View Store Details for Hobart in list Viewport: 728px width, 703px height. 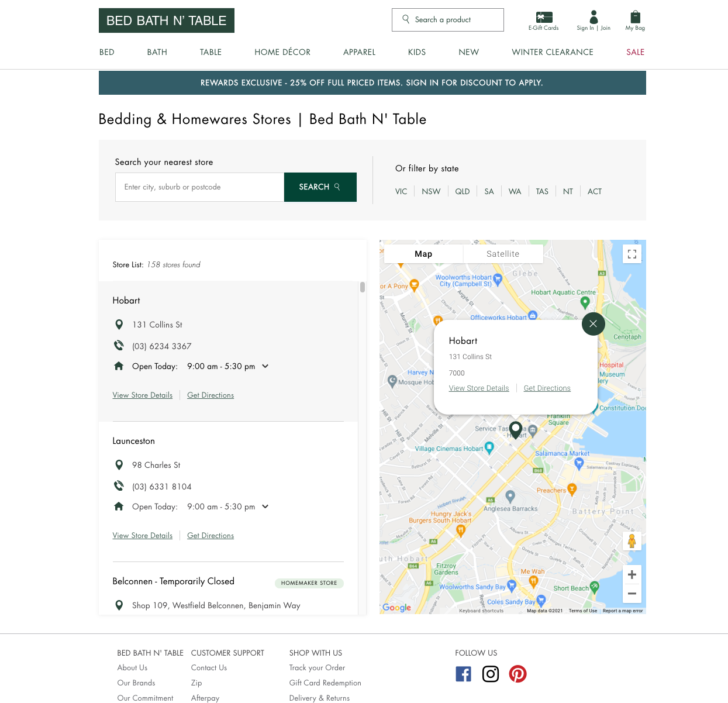[x=143, y=395]
